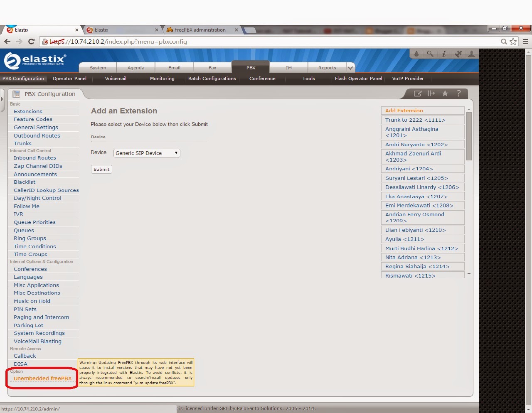Screen dimensions: 532x413
Task: Click the sticky note edit icon
Action: pyautogui.click(x=418, y=93)
